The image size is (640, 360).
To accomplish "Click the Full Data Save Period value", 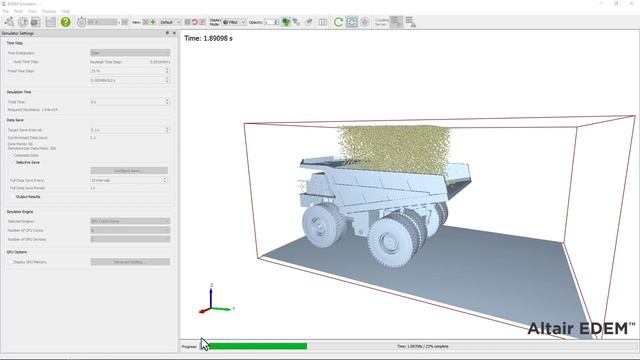I will [93, 188].
